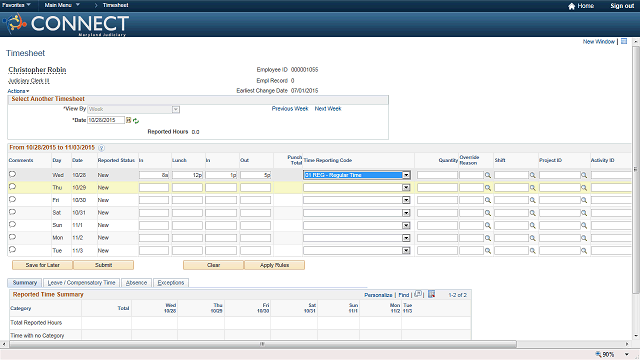Open Time Reporting Code dropdown for Mon 11/2

click(x=406, y=238)
